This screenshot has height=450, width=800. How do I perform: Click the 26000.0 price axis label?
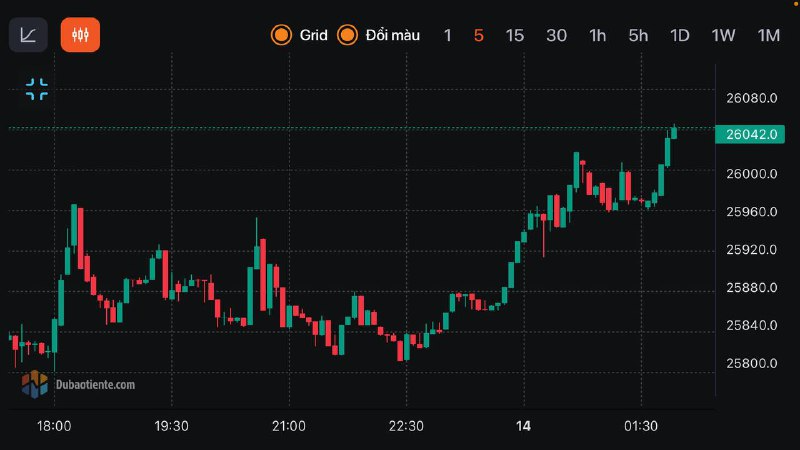[752, 174]
